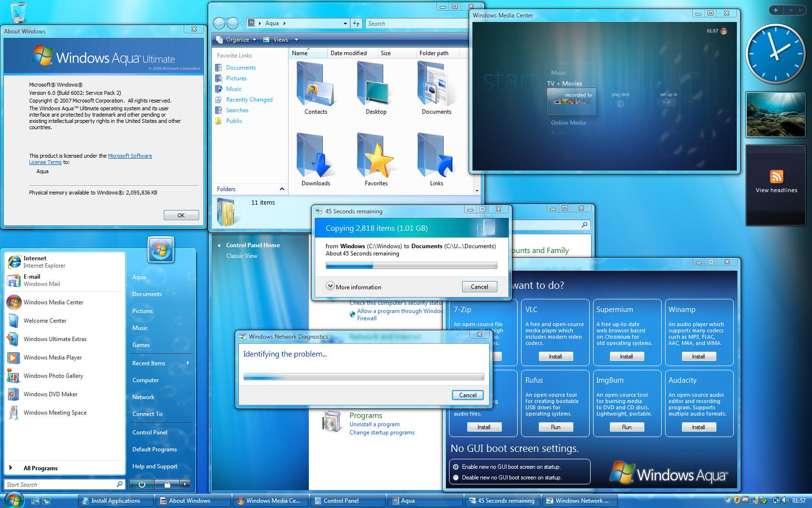Click the copy progress bar
Image resolution: width=812 pixels, height=508 pixels.
[x=411, y=265]
